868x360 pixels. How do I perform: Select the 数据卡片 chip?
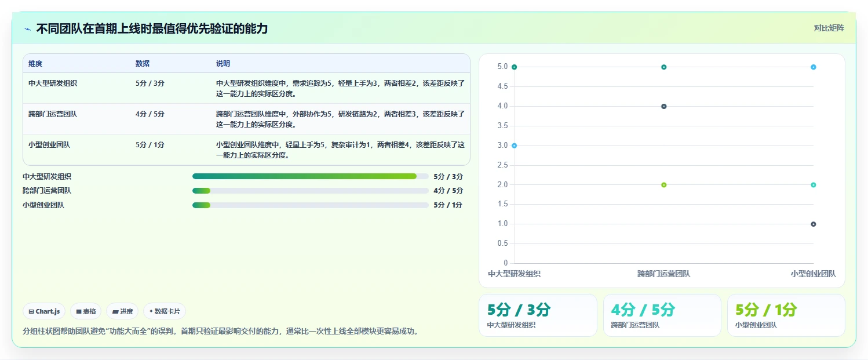(165, 311)
